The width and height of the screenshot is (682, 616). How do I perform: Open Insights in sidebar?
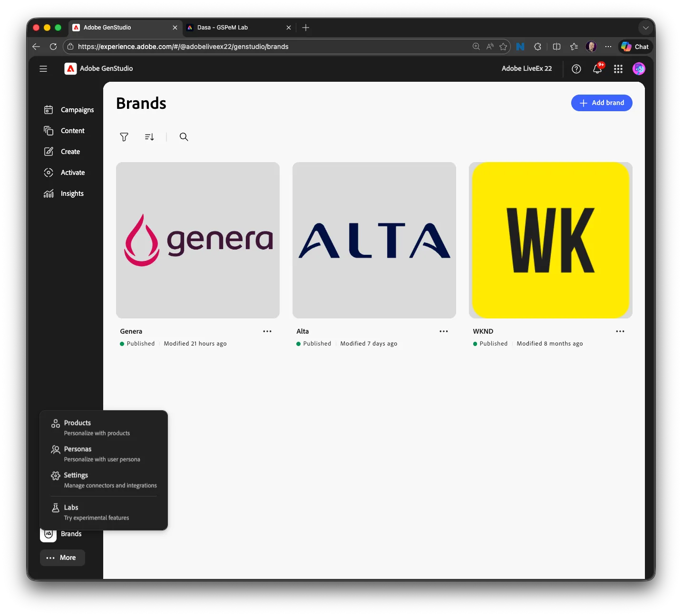point(64,193)
